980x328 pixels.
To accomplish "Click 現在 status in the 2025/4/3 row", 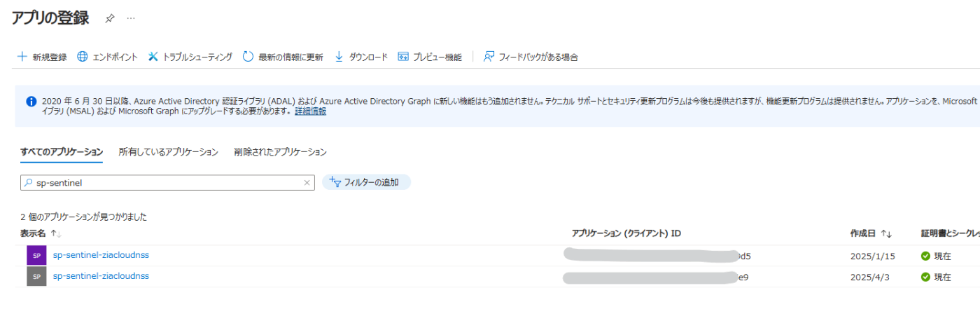I will 936,278.
